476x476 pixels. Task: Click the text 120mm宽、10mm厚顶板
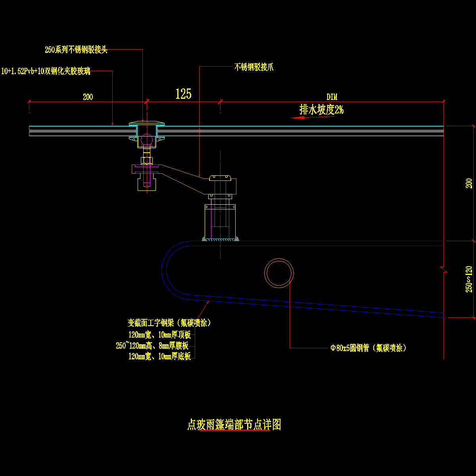[x=159, y=335]
